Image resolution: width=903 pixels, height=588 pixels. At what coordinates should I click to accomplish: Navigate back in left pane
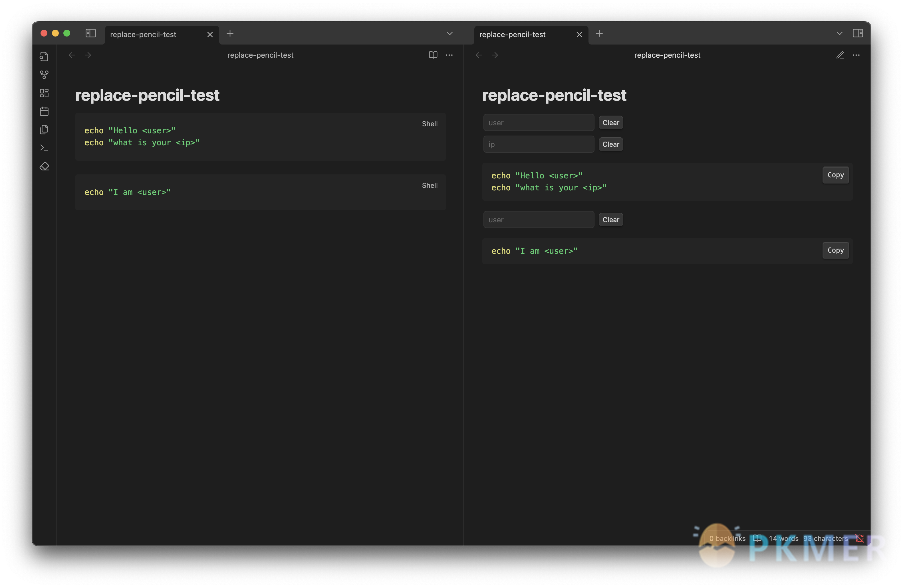tap(72, 55)
